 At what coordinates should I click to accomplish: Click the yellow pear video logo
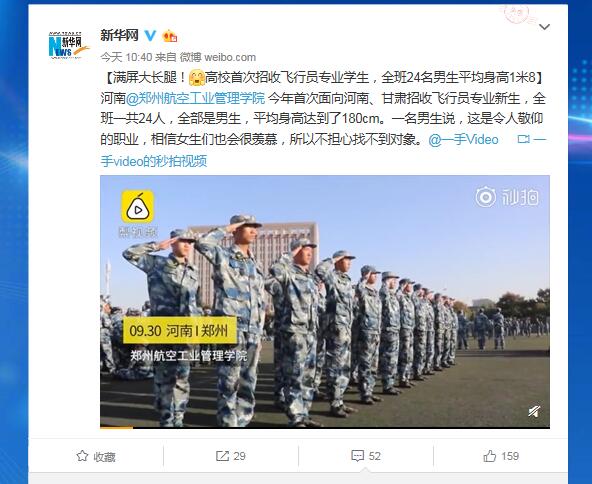point(137,207)
